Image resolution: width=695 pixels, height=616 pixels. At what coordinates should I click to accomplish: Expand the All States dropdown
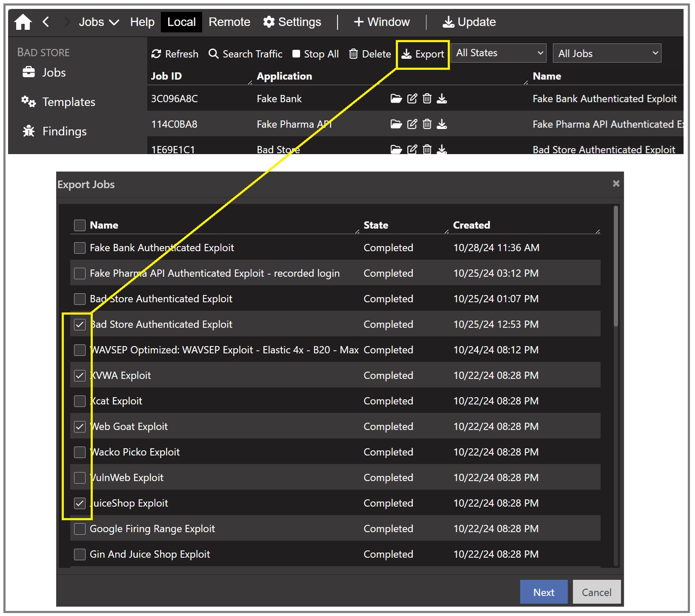pos(498,53)
